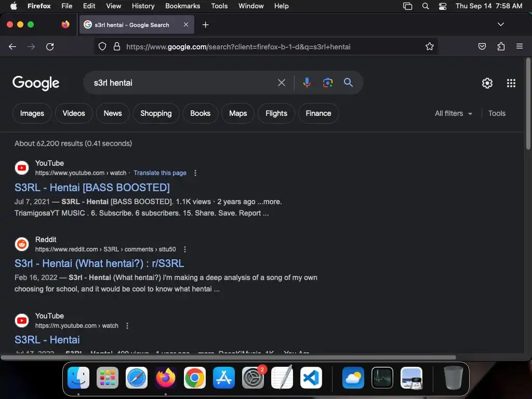This screenshot has width=532, height=399.
Task: Open more options for m.youtube.com result
Action: click(127, 326)
